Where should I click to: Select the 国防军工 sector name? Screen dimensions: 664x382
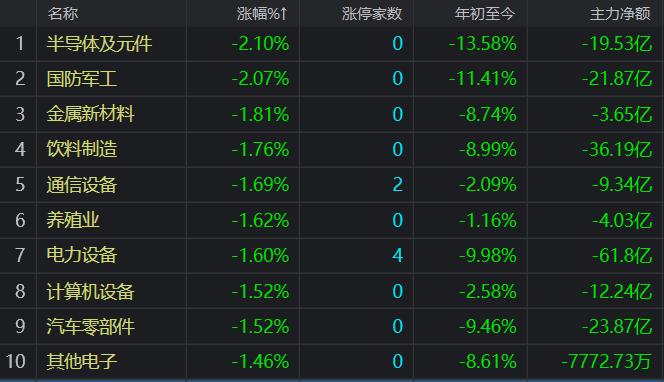pyautogui.click(x=82, y=79)
